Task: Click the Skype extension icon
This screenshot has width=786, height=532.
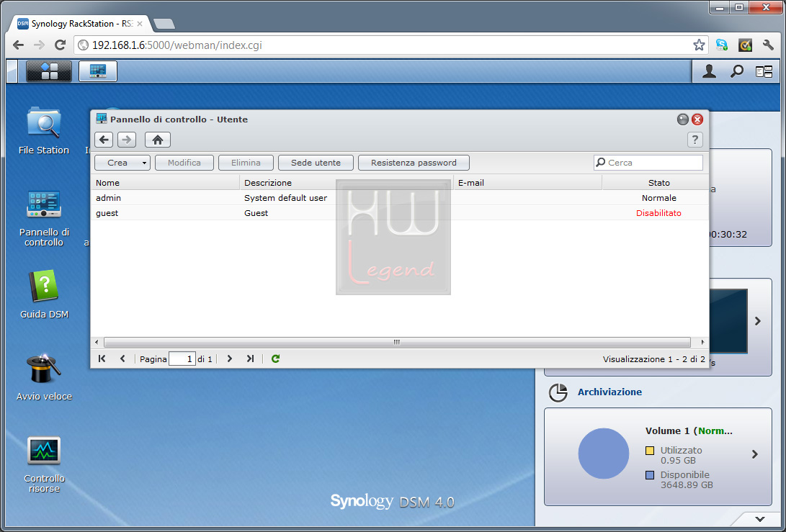Action: pyautogui.click(x=722, y=45)
